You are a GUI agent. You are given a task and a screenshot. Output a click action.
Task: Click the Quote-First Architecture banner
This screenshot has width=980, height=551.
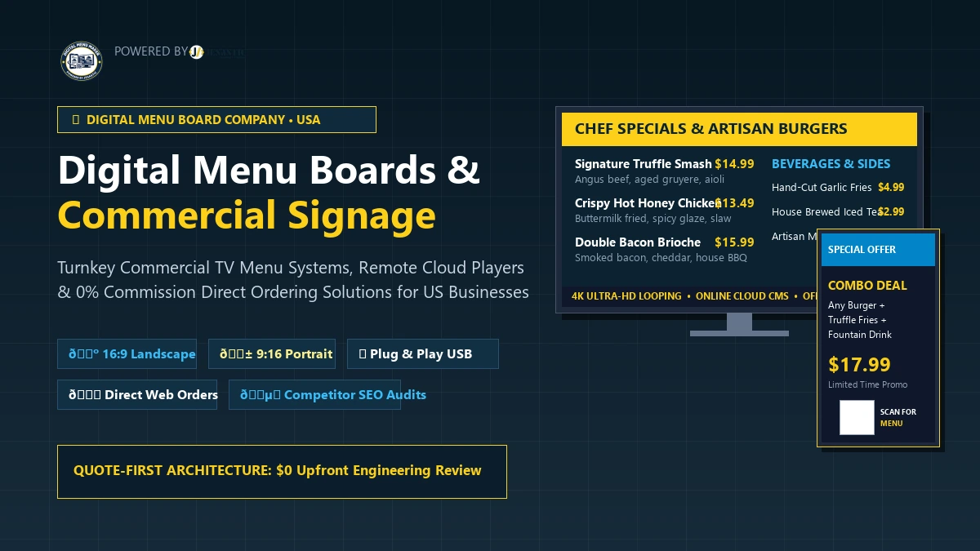(x=282, y=471)
